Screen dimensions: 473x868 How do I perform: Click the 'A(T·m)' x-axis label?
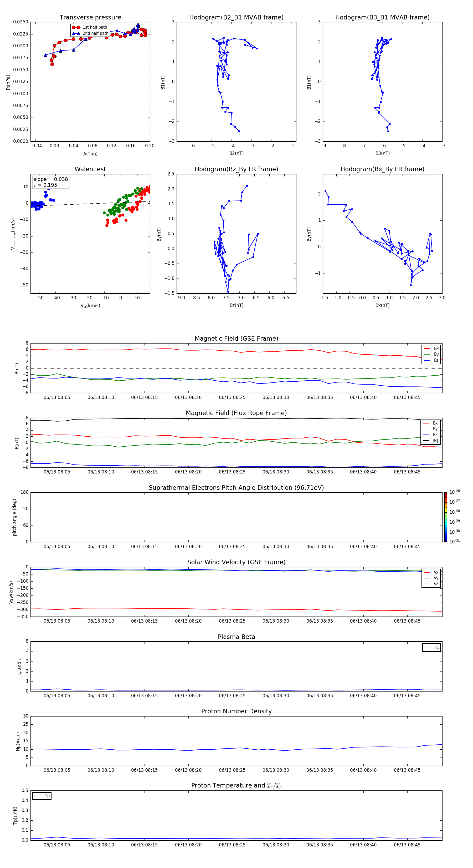click(x=90, y=154)
